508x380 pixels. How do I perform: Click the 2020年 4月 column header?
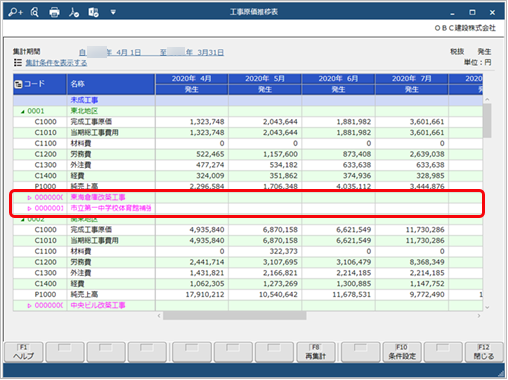click(x=192, y=79)
